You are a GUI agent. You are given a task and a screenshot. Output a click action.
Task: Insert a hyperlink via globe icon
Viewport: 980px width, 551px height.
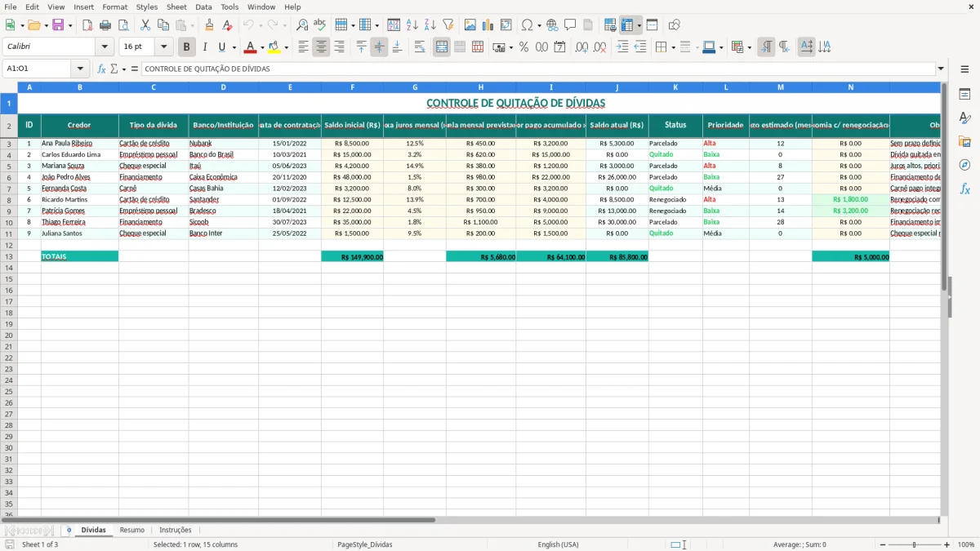click(x=552, y=25)
